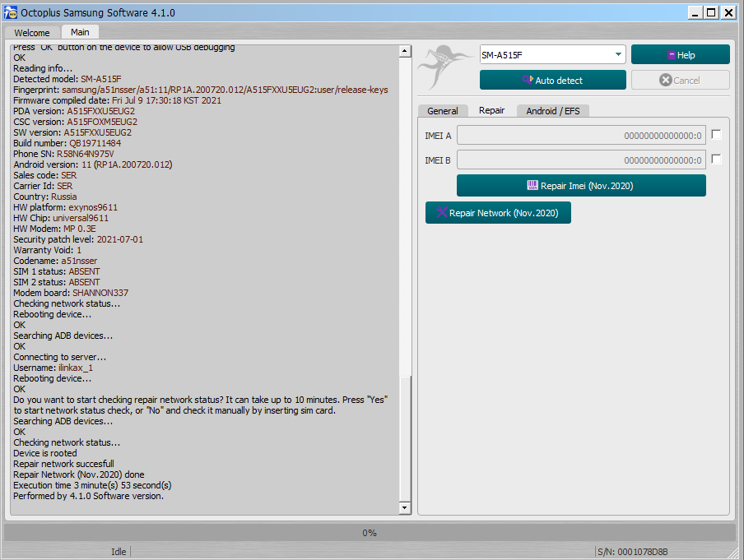The image size is (744, 560).
Task: Click the 'PDA version: A515FXXU5EUG2' log line
Action: 74,111
